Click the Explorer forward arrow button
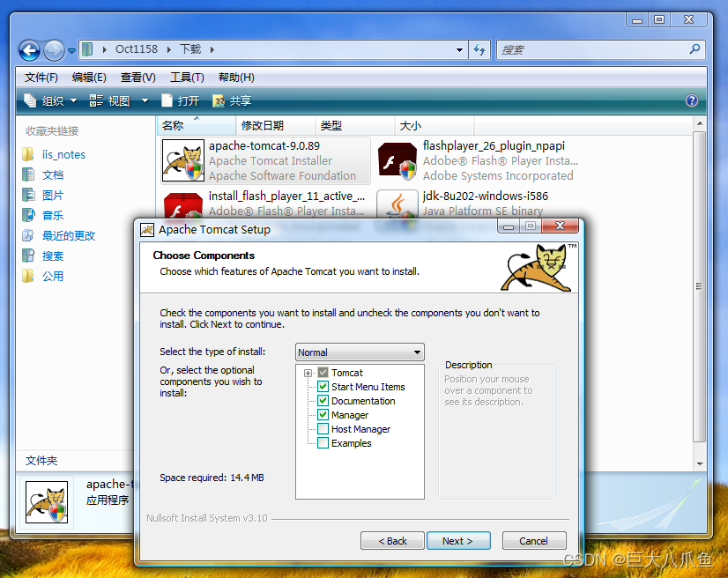728x578 pixels. [x=54, y=50]
